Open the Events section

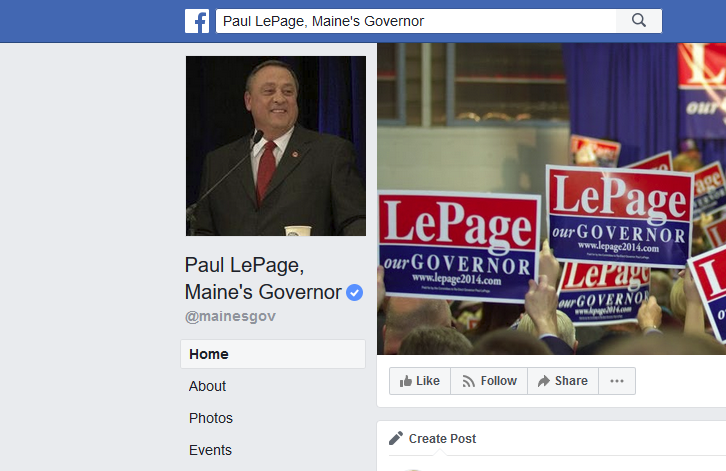pyautogui.click(x=210, y=450)
